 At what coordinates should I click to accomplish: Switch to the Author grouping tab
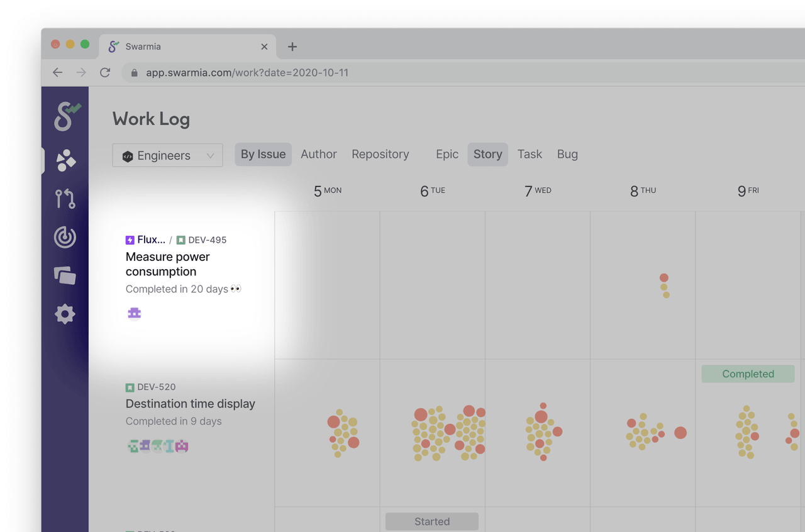(x=319, y=154)
